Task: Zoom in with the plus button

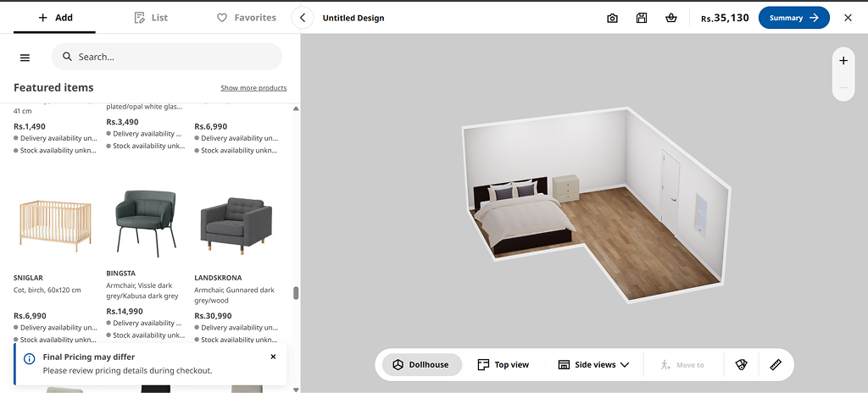Action: (x=843, y=61)
